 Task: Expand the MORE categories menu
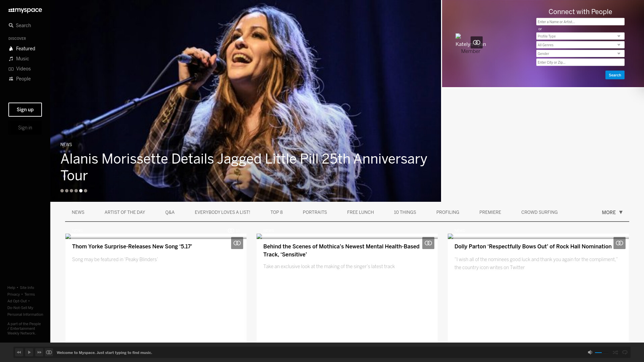[612, 213]
